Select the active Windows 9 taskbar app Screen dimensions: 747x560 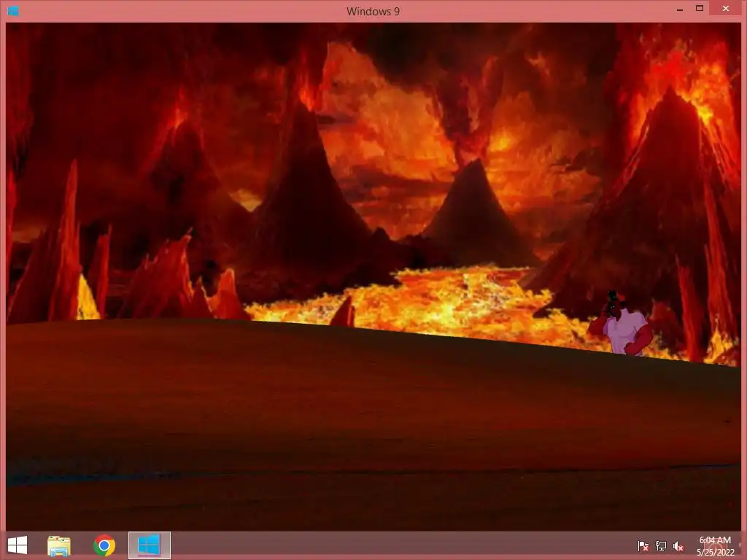click(x=149, y=545)
